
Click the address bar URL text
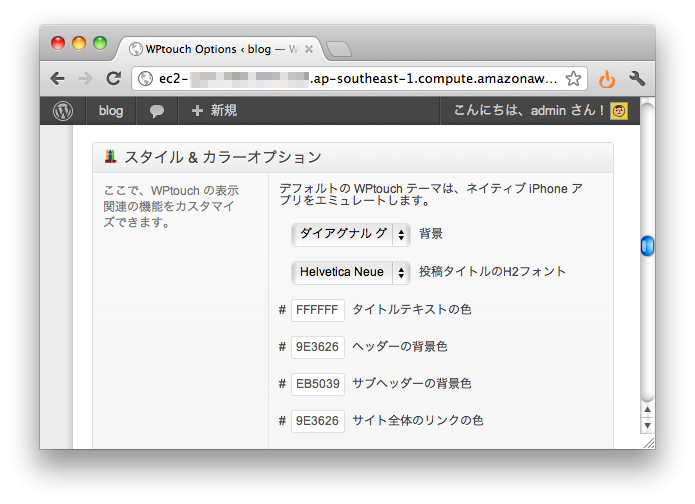coord(357,79)
